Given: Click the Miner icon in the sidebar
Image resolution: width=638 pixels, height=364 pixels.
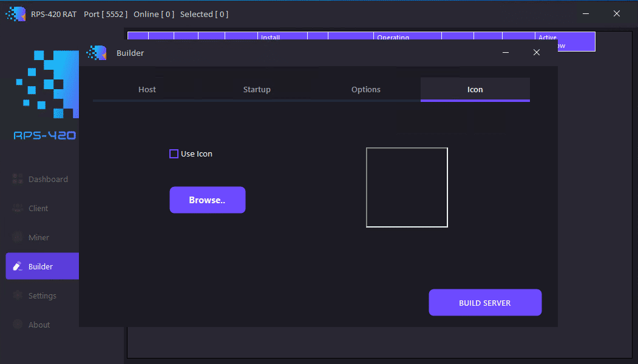Looking at the screenshot, I should pyautogui.click(x=18, y=237).
